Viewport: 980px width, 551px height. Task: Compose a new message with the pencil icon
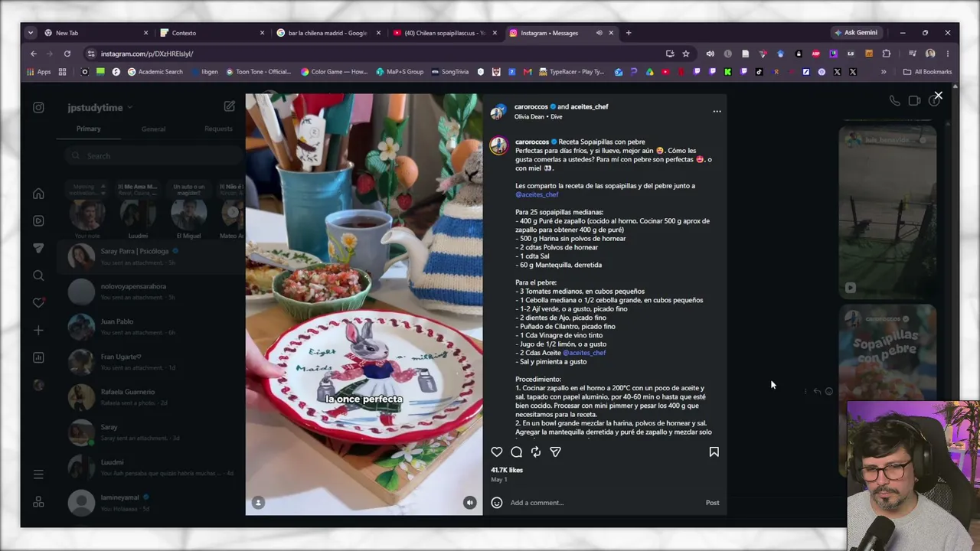coord(230,106)
